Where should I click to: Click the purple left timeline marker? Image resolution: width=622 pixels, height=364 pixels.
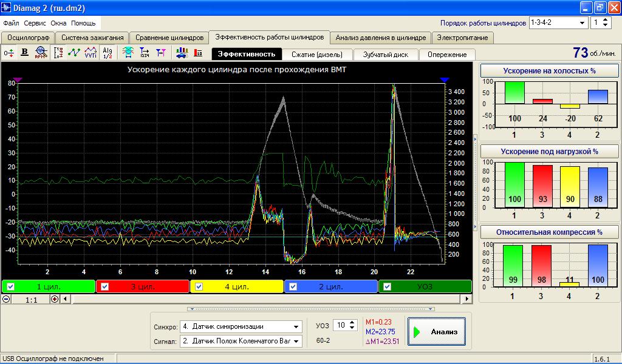(x=18, y=80)
